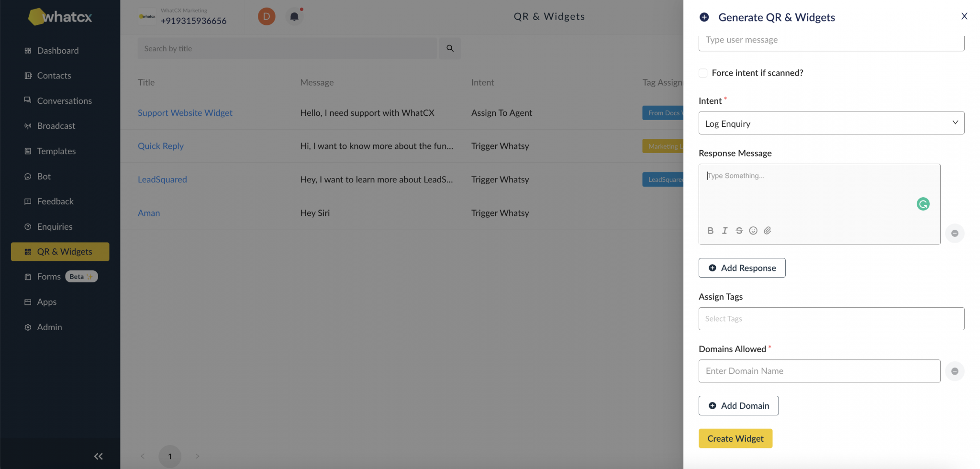Open the Intent dropdown showing Log Enquiry
Image resolution: width=980 pixels, height=469 pixels.
tap(831, 123)
